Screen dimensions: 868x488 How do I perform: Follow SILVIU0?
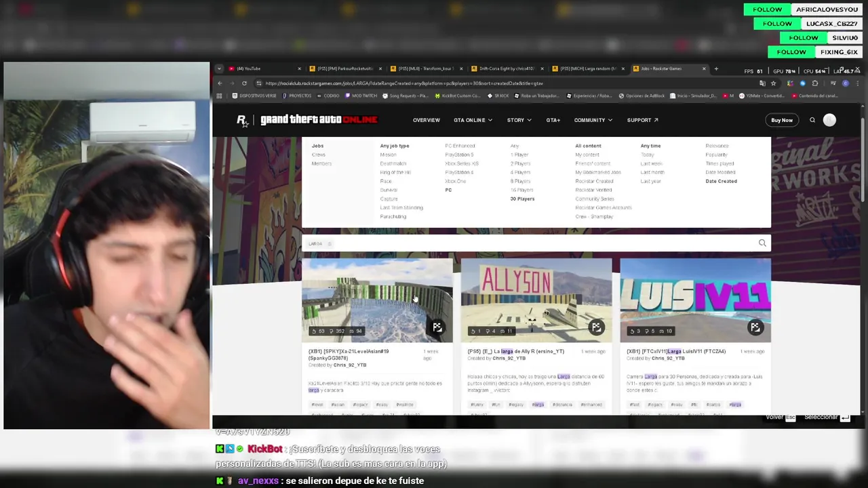(x=804, y=38)
